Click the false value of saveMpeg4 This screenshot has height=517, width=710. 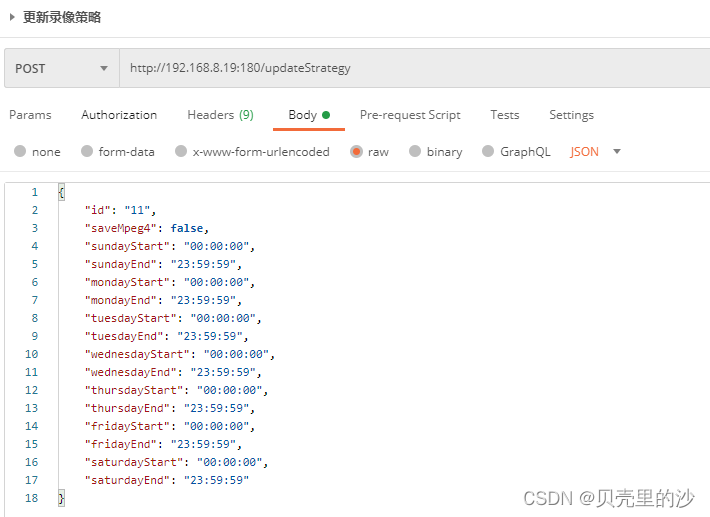pos(187,228)
